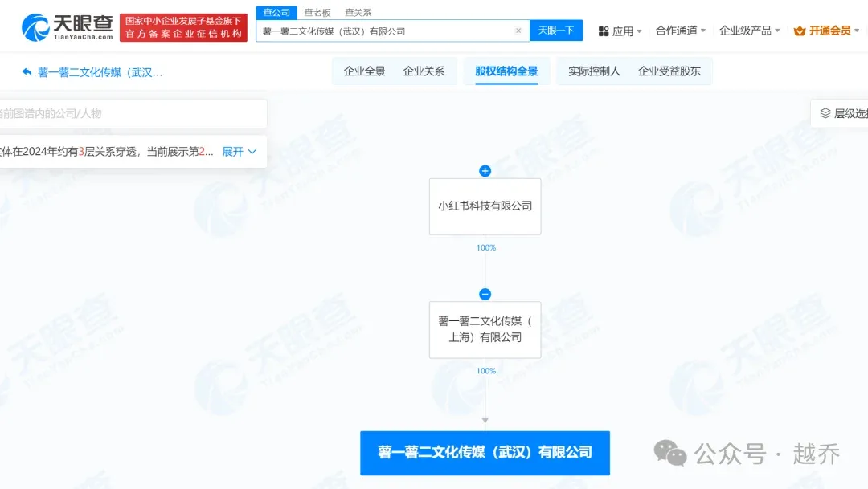
Task: Open the 企业关系 tab
Action: [x=424, y=71]
